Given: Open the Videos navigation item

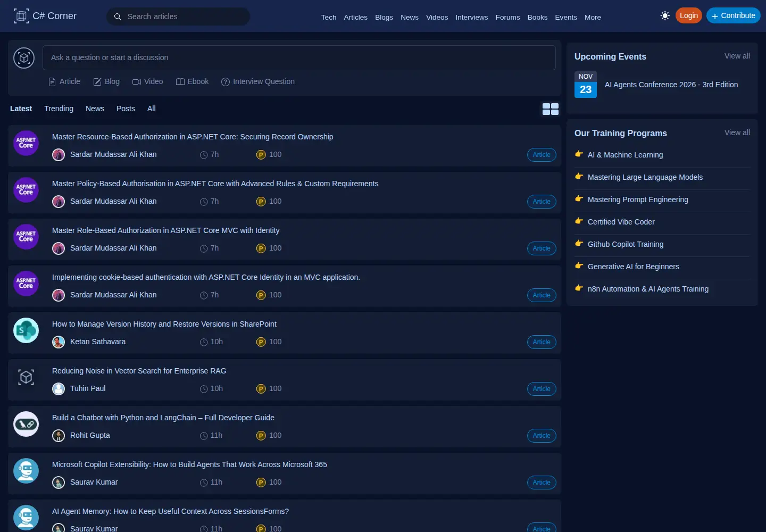Looking at the screenshot, I should [x=437, y=17].
